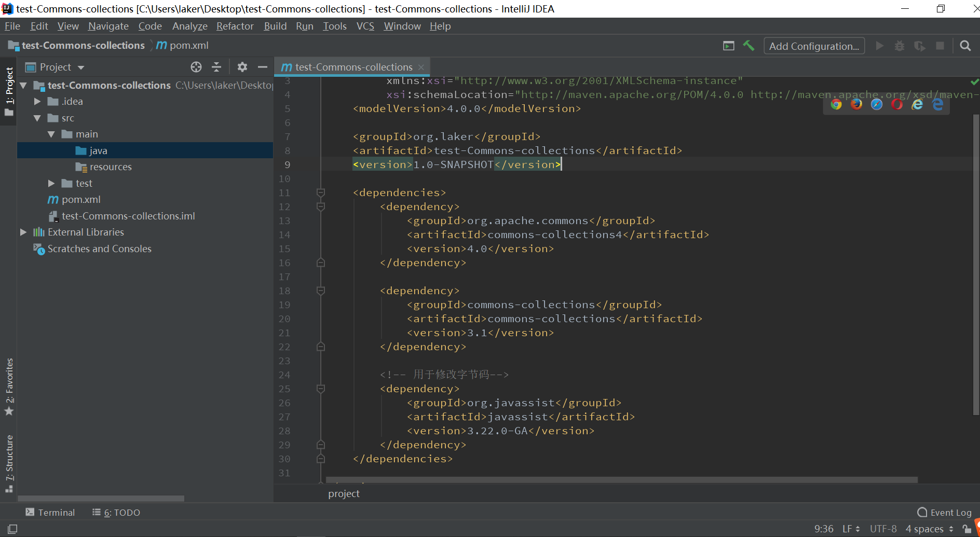Open the Event Log

[x=944, y=512]
